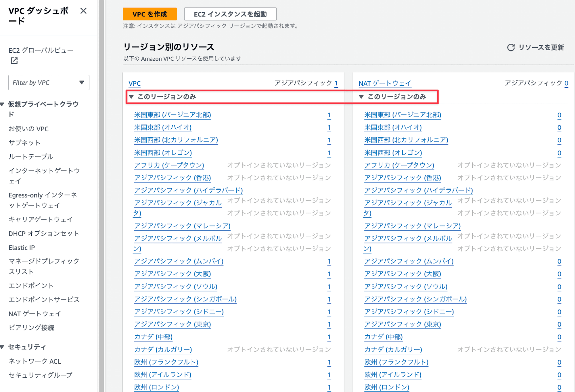The height and width of the screenshot is (392, 575).
Task: Open アジアパシフィック (ムンバイ) in NAT card
Action: 409,261
